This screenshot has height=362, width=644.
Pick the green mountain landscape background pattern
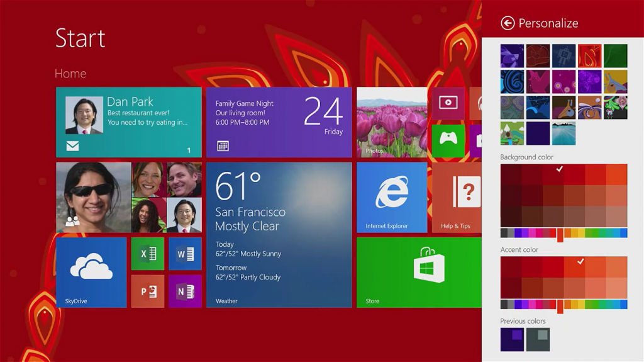point(513,133)
